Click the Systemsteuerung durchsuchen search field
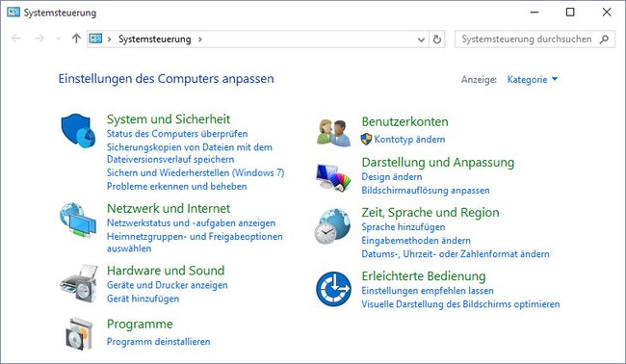Viewport: 626px width, 364px height. 535,39
